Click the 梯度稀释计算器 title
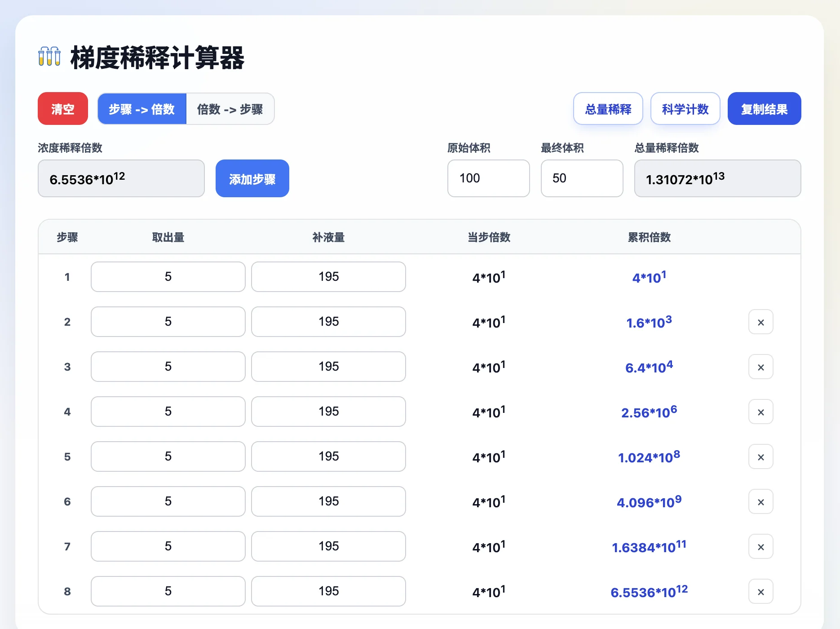This screenshot has width=840, height=629. [157, 58]
